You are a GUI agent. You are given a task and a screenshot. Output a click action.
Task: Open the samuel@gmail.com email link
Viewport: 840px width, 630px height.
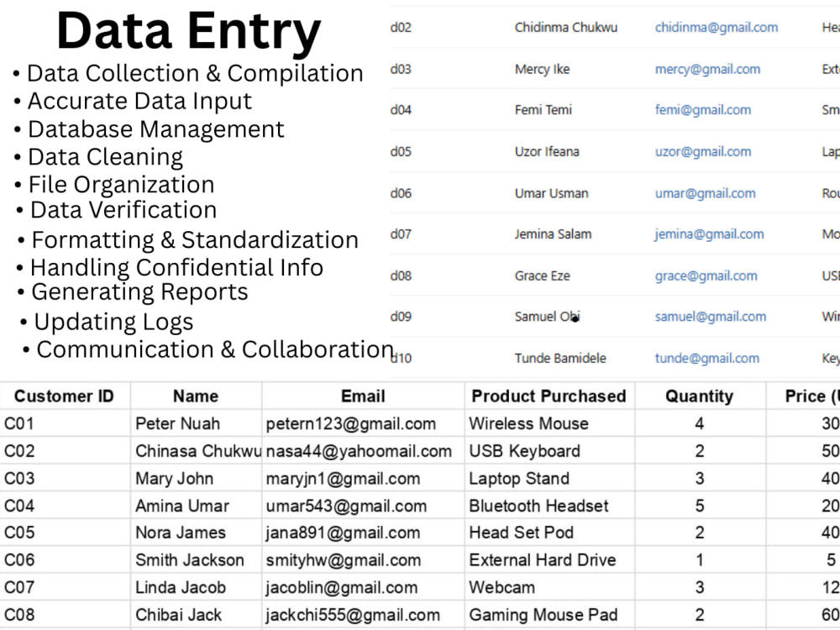point(711,317)
